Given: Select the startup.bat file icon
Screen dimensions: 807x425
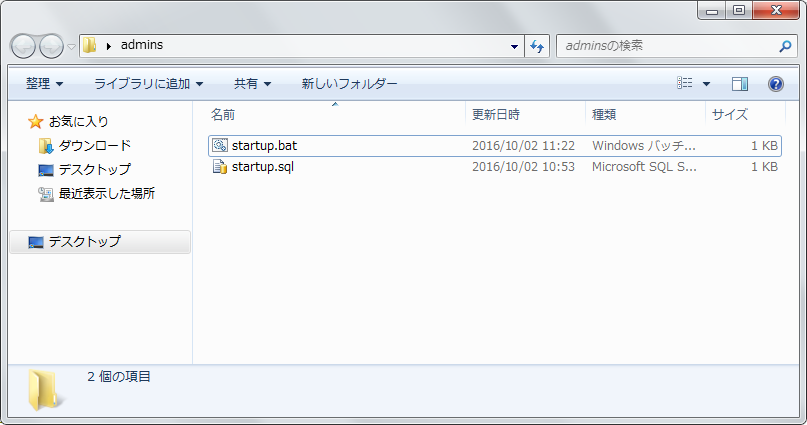Looking at the screenshot, I should point(220,146).
